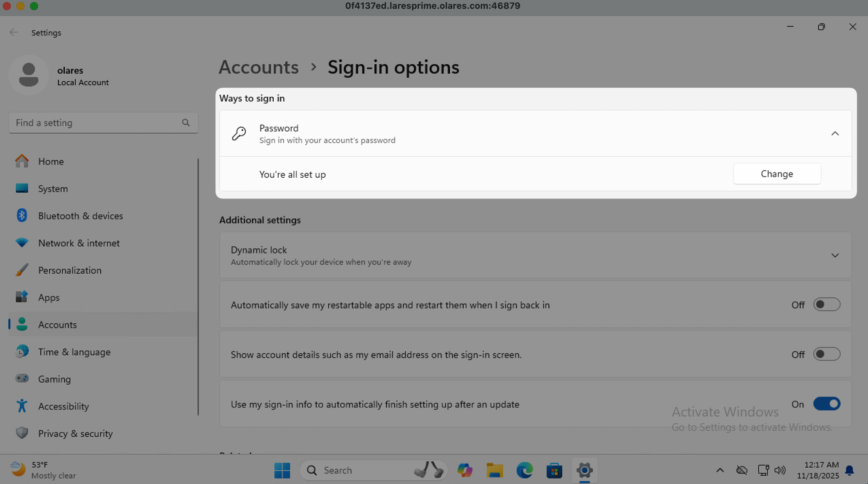Open Privacy & security settings
The width and height of the screenshot is (868, 484).
75,433
